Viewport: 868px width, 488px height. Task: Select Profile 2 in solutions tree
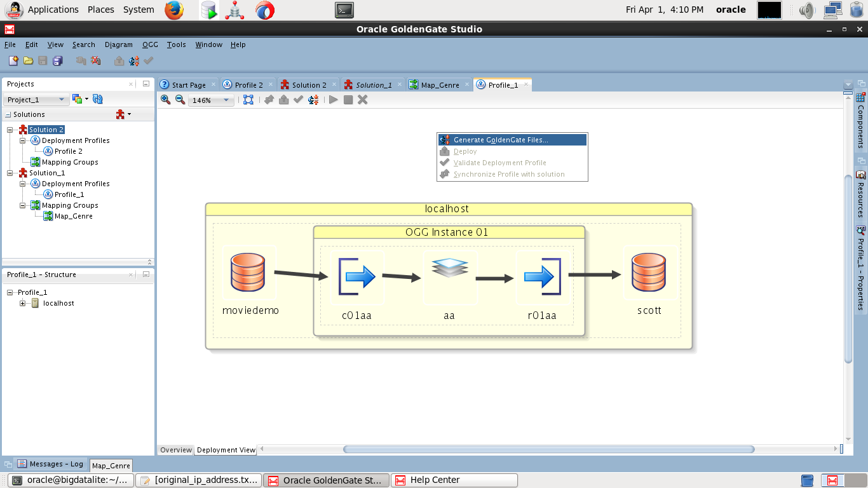coord(68,151)
